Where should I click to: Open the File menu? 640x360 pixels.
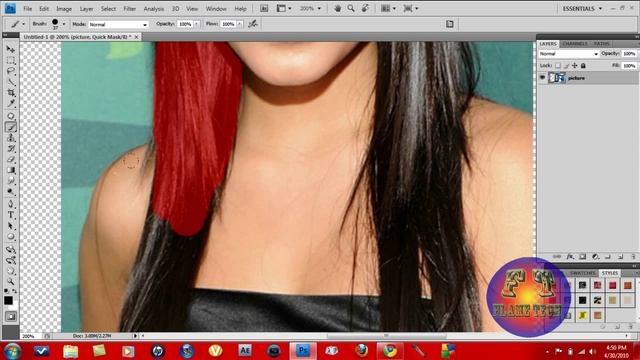(x=27, y=9)
